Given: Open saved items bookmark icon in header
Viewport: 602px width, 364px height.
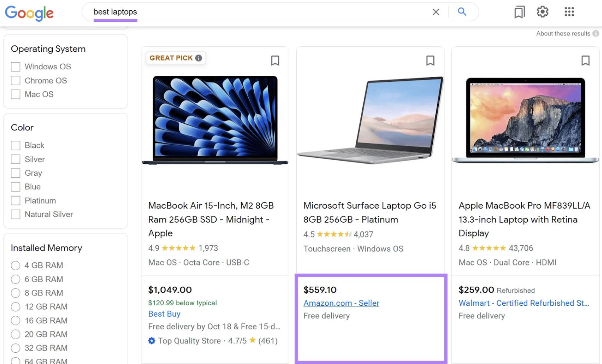Looking at the screenshot, I should click(519, 12).
